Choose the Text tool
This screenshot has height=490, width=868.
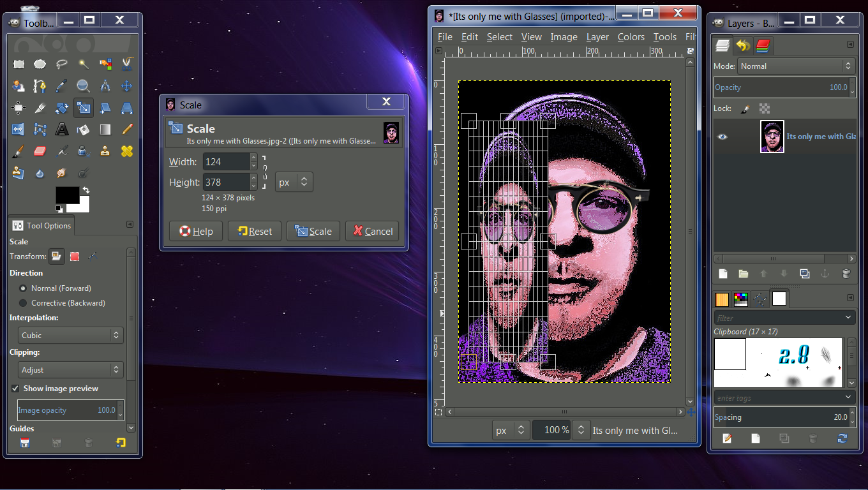pyautogui.click(x=61, y=130)
